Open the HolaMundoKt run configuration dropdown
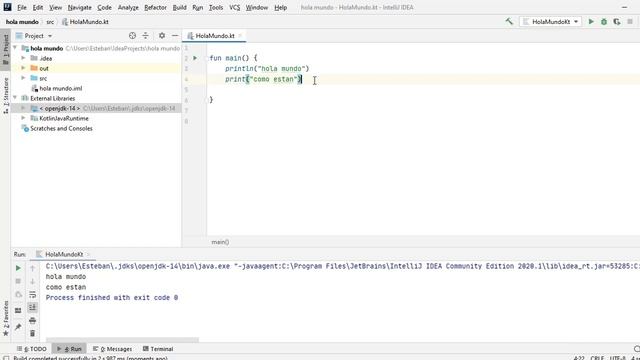 pyautogui.click(x=550, y=22)
